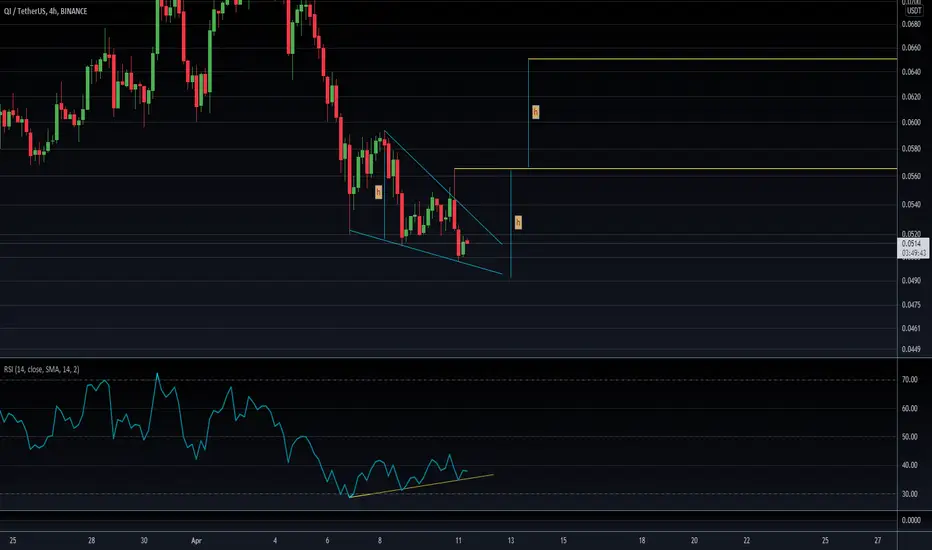Click the 0.0000 scale label below RSI
This screenshot has width=932, height=550.
point(911,520)
